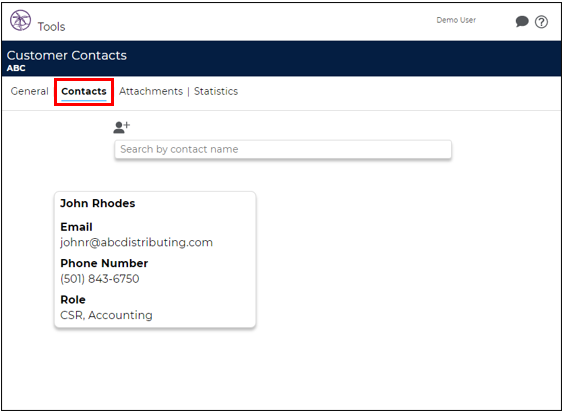
Task: Click the johnr@abcdistributing.com email address
Action: click(x=136, y=242)
